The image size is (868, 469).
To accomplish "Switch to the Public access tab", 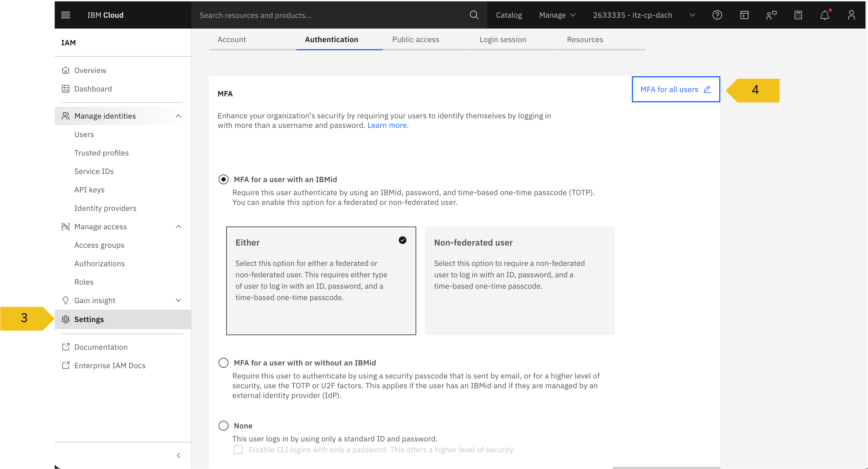I will [415, 39].
